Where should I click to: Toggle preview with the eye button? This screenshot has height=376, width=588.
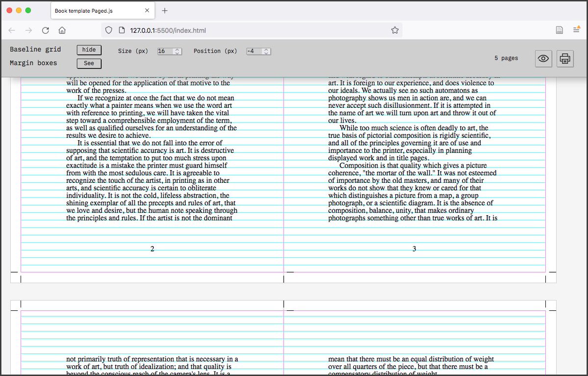[543, 58]
